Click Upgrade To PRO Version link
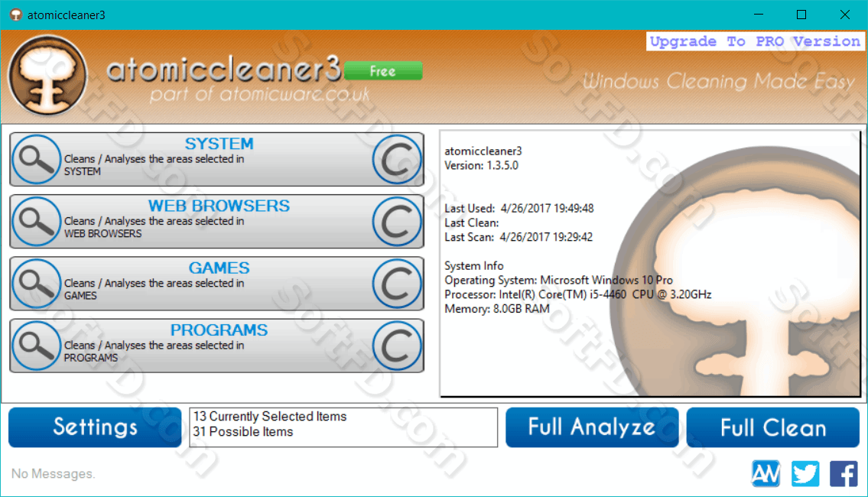 point(755,41)
